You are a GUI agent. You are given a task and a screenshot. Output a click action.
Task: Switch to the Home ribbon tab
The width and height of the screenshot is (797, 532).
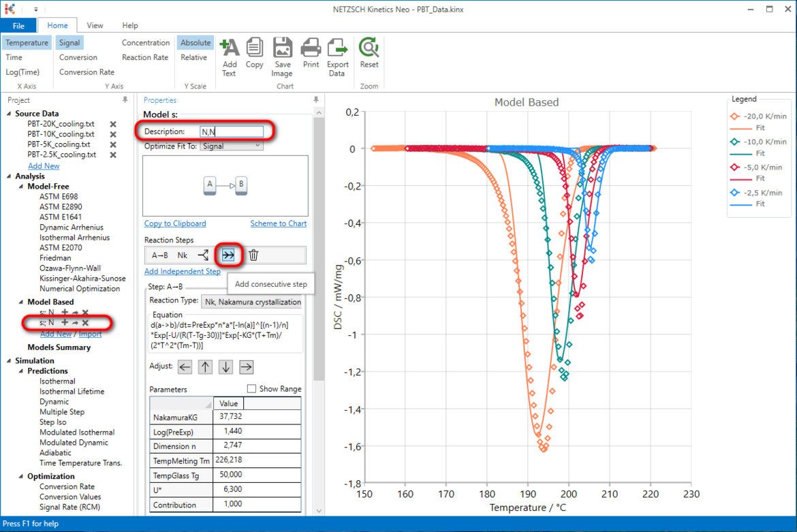click(57, 25)
